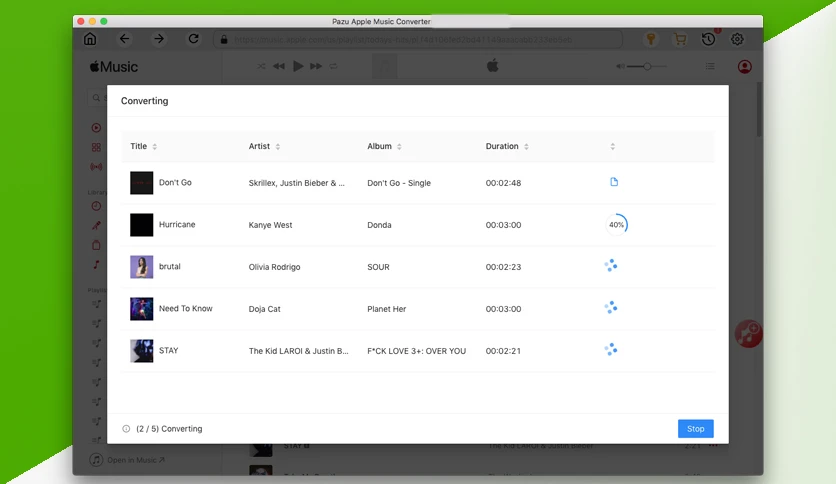Click the URL address bar
The image size is (836, 484).
[419, 39]
